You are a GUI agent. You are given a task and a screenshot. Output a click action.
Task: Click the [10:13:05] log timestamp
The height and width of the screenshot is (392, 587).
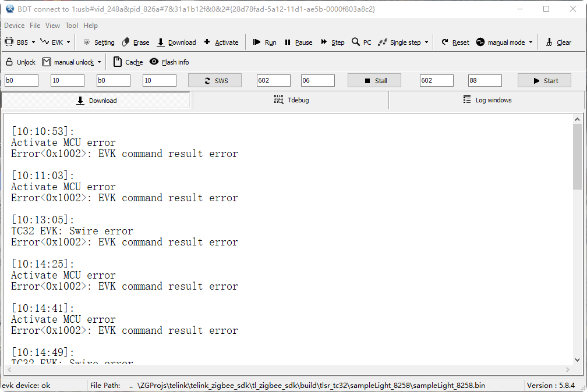(x=43, y=220)
